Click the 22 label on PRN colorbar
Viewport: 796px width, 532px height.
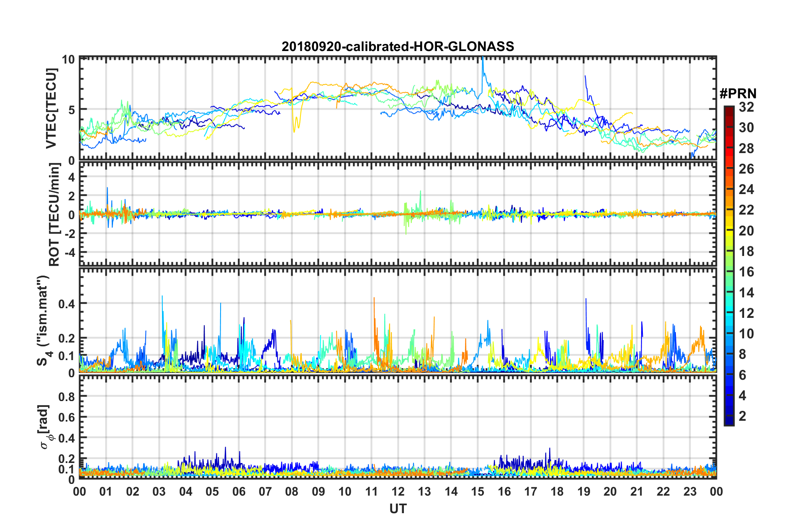[747, 210]
